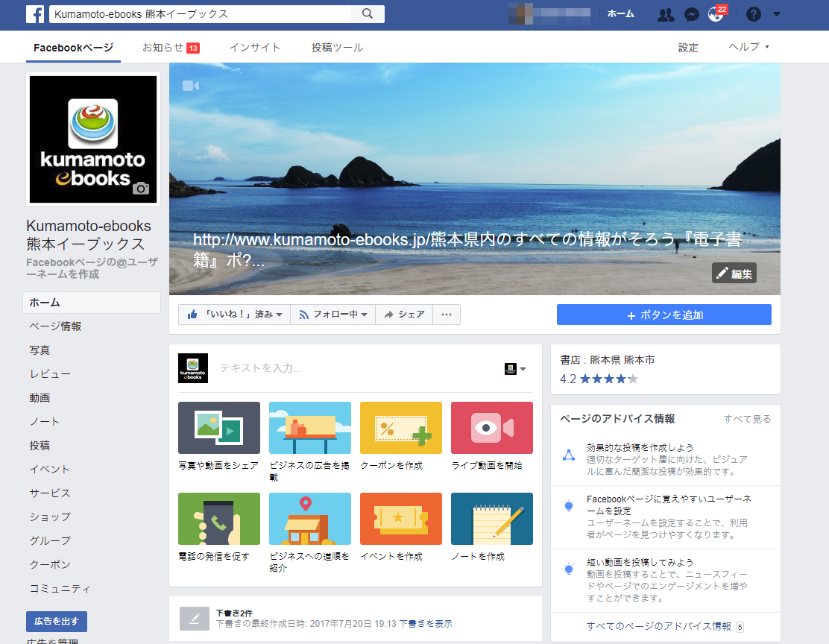Screen dimensions: 829x644
Task: Click the ボタンを追加 button
Action: [663, 315]
